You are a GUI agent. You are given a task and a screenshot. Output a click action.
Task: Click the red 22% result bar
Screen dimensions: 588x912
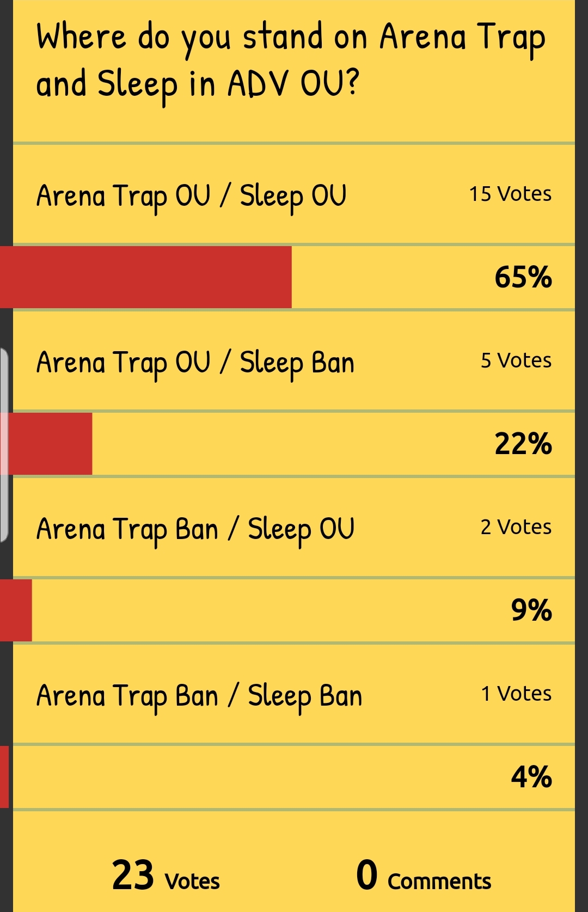click(50, 444)
